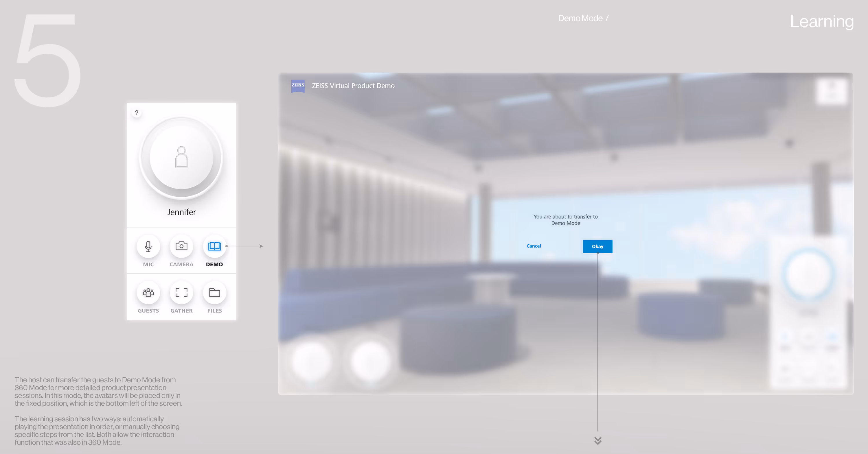868x454 pixels.
Task: Click the question mark help icon
Action: click(137, 112)
